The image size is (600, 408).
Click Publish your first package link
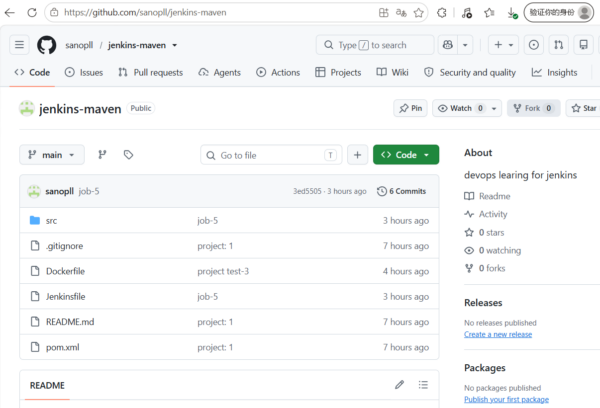pyautogui.click(x=506, y=399)
